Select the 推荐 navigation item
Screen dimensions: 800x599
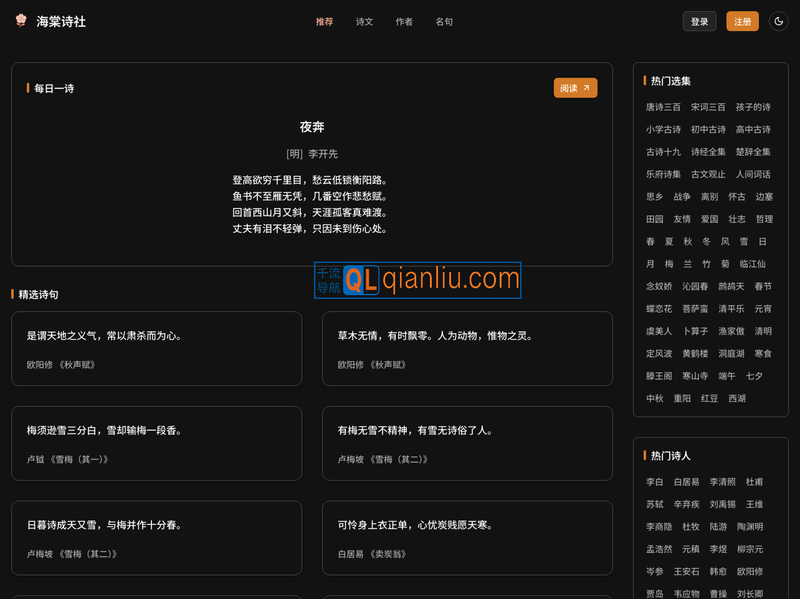(x=322, y=21)
